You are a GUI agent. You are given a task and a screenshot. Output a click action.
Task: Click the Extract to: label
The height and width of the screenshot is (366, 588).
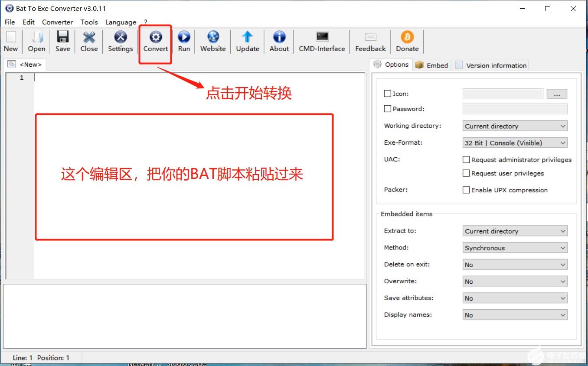point(400,231)
